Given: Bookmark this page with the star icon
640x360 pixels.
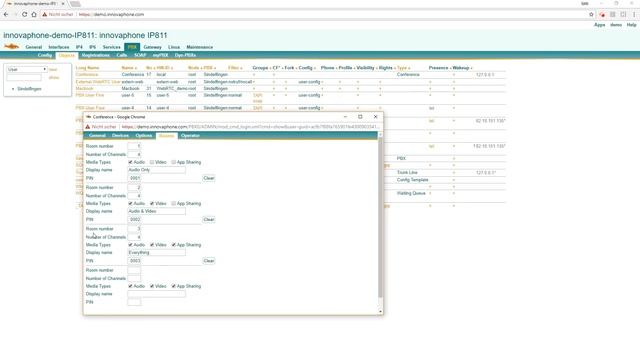Looking at the screenshot, I should pyautogui.click(x=591, y=14).
